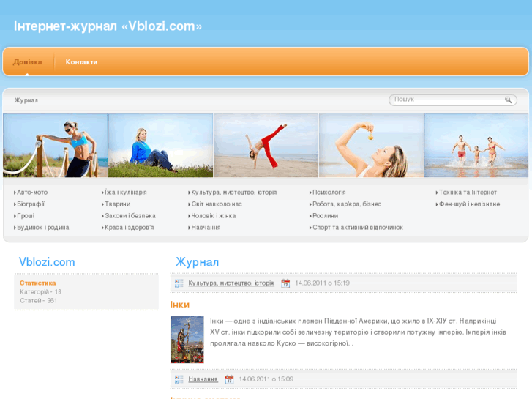The width and height of the screenshot is (532, 399).
Task: Click the Інки article excerpt text
Action: [x=358, y=332]
